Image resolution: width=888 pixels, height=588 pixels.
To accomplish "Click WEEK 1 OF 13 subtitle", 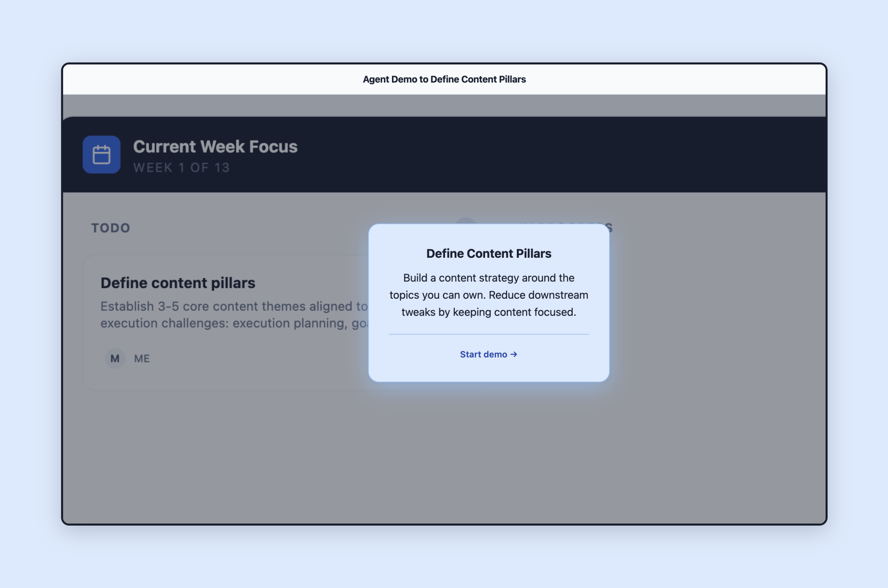I will (182, 168).
